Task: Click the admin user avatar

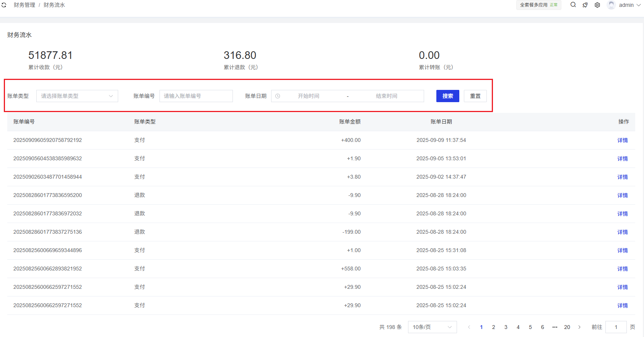Action: point(611,5)
